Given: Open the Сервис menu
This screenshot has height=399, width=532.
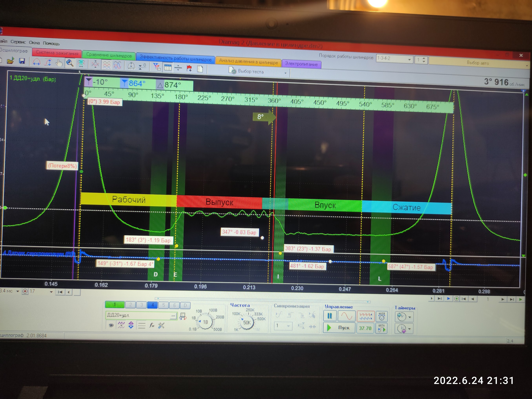Looking at the screenshot, I should coord(18,42).
